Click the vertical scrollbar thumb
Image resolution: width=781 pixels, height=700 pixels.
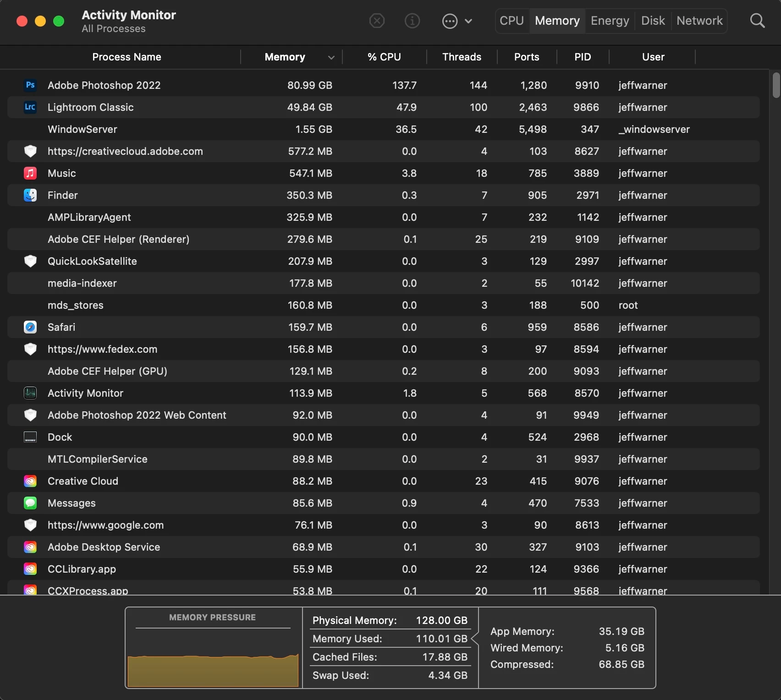click(x=776, y=85)
